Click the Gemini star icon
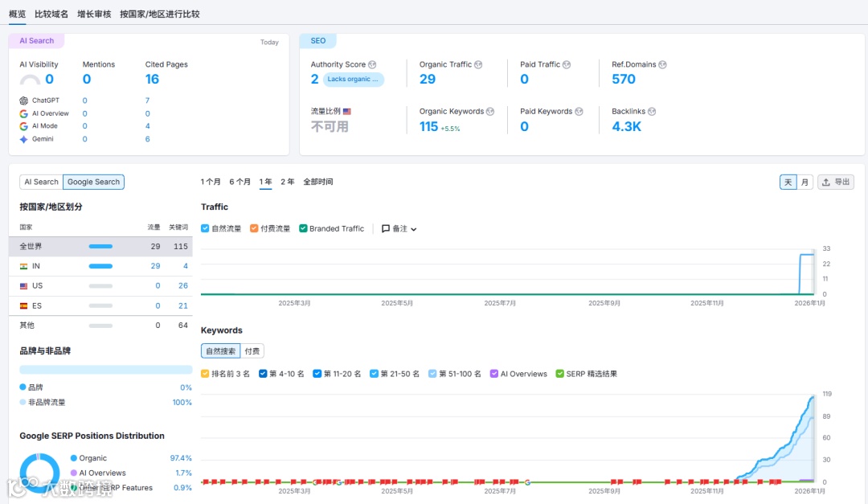Image resolution: width=868 pixels, height=504 pixels. (24, 139)
